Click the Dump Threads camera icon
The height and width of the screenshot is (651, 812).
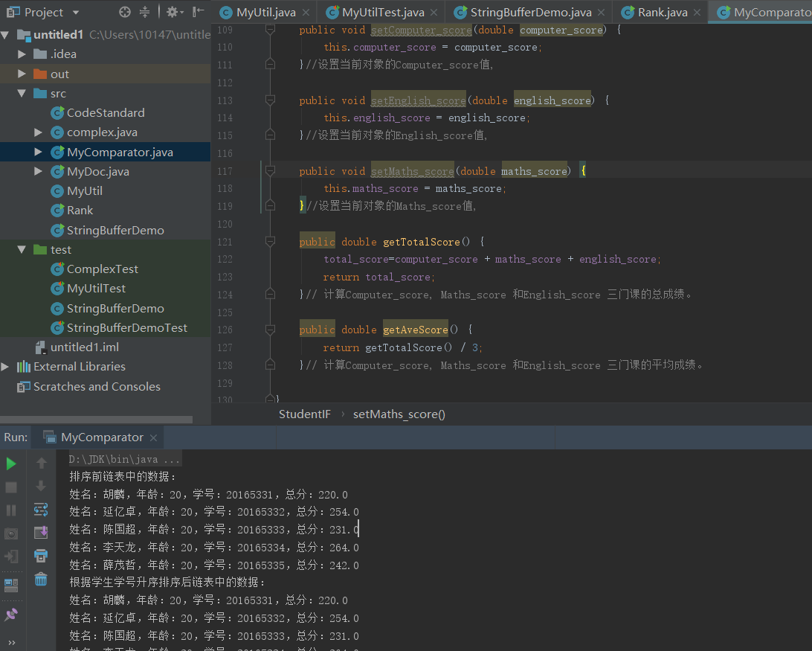11,533
